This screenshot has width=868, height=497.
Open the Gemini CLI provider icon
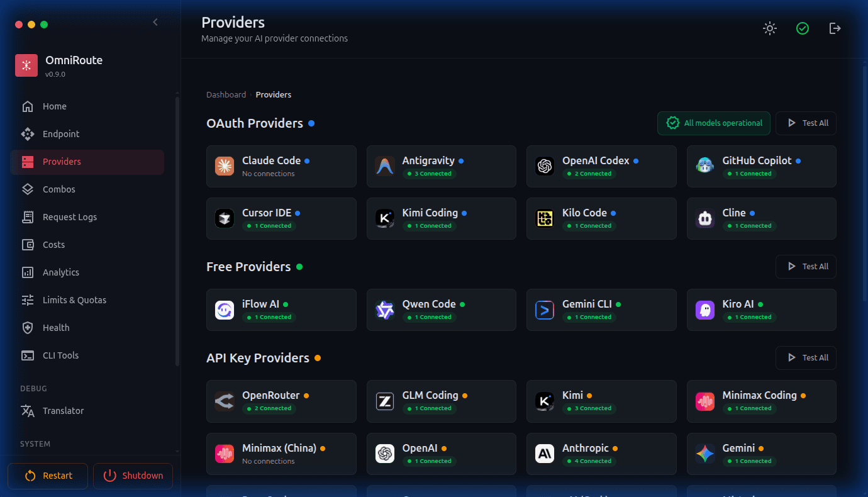coord(545,310)
